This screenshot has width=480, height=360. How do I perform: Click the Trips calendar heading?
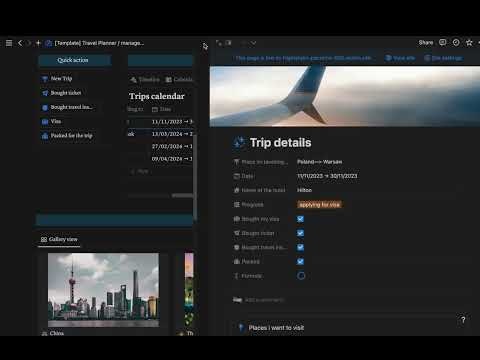pos(157,96)
